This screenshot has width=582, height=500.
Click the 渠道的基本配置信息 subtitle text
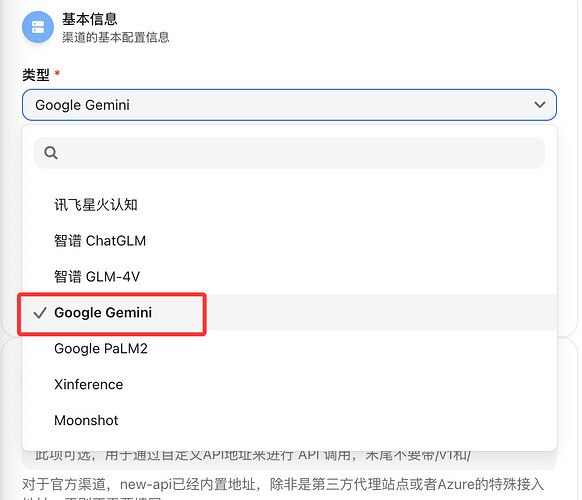coord(115,37)
